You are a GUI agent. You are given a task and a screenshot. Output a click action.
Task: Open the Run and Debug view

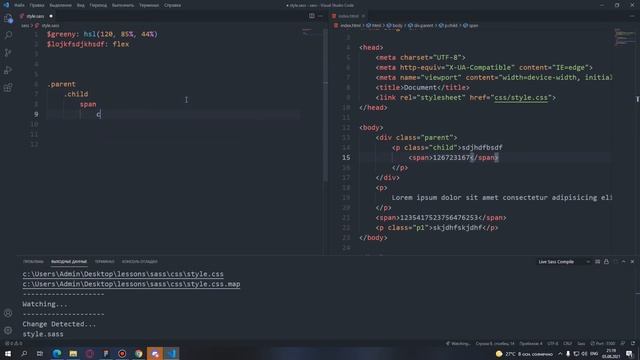point(8,70)
